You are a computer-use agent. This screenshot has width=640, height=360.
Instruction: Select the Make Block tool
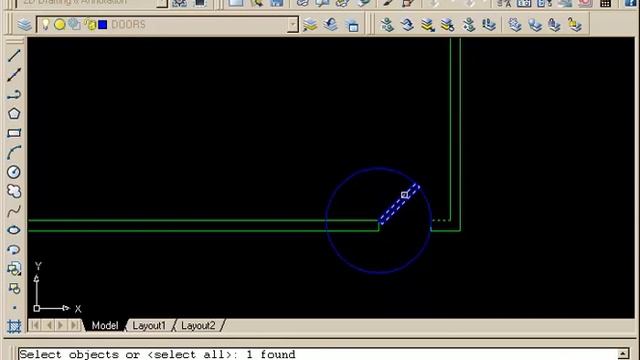[14, 288]
